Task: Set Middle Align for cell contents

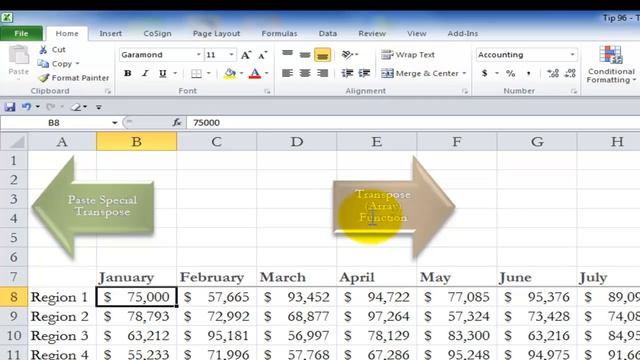Action: [x=305, y=54]
